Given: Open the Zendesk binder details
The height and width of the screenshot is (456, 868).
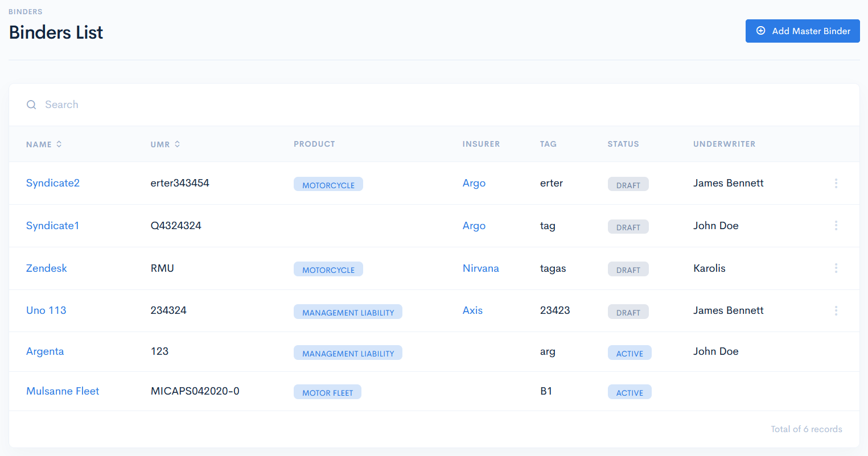Looking at the screenshot, I should coord(47,268).
